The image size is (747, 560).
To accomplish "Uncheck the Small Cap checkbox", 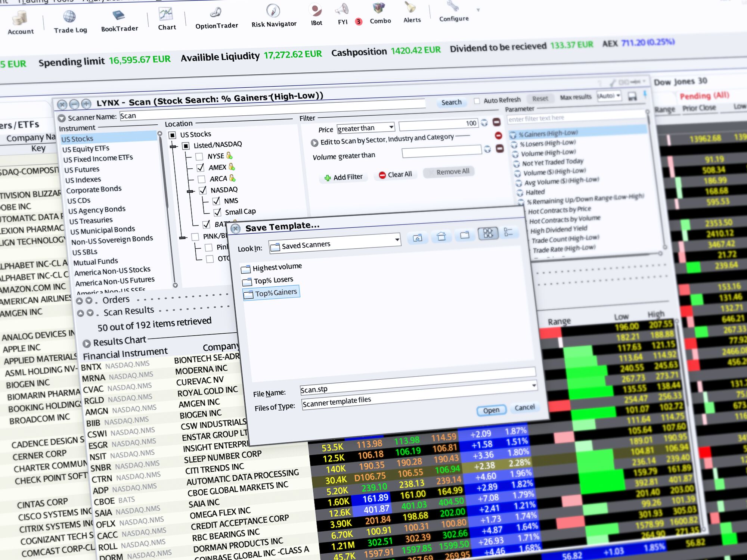I will point(217,212).
